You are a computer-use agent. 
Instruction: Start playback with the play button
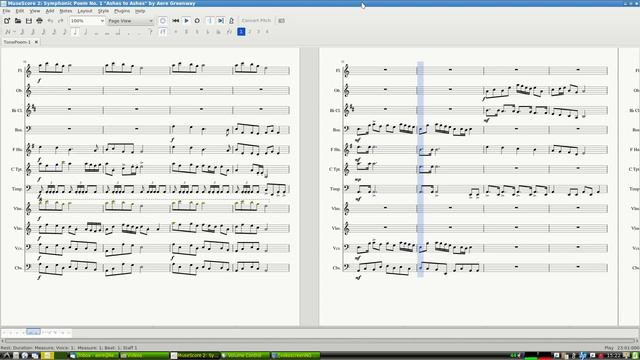[x=187, y=20]
